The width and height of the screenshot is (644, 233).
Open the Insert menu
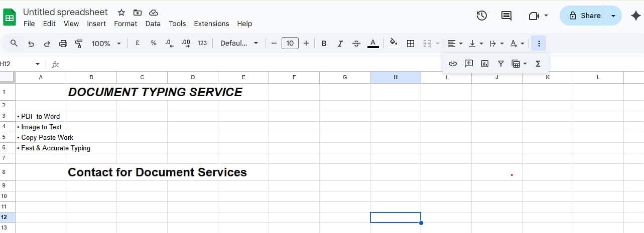96,24
